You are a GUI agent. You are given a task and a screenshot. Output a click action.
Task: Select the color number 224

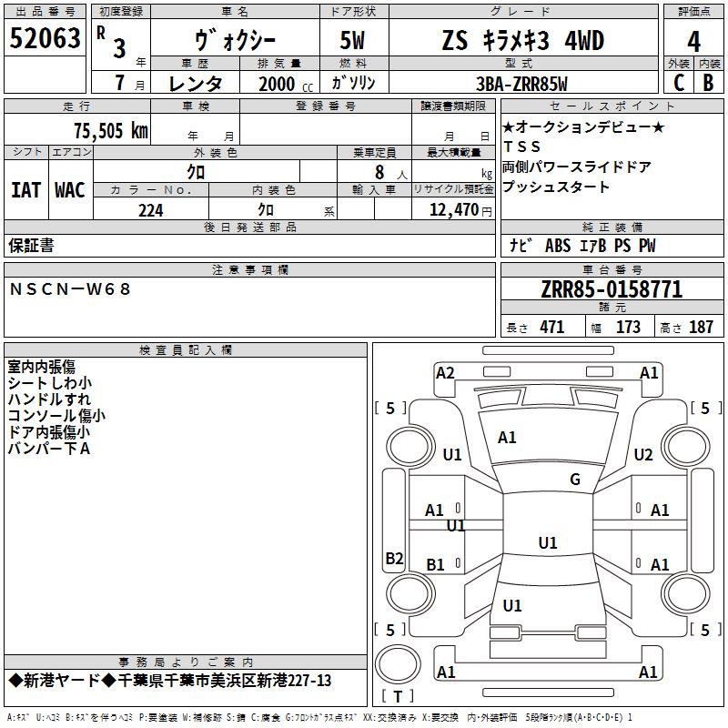tap(151, 210)
